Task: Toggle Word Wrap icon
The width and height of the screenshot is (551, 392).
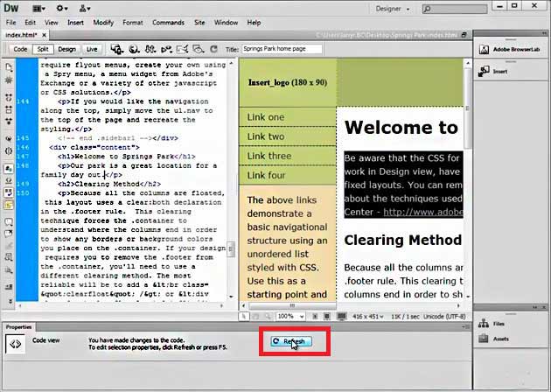Action: point(9,192)
